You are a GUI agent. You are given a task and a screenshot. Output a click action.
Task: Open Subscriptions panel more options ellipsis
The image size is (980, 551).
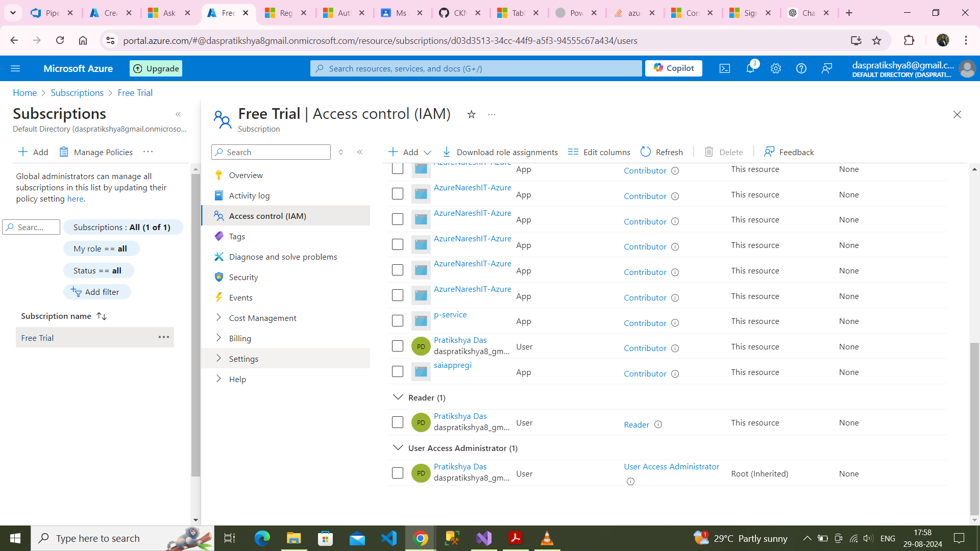click(148, 152)
